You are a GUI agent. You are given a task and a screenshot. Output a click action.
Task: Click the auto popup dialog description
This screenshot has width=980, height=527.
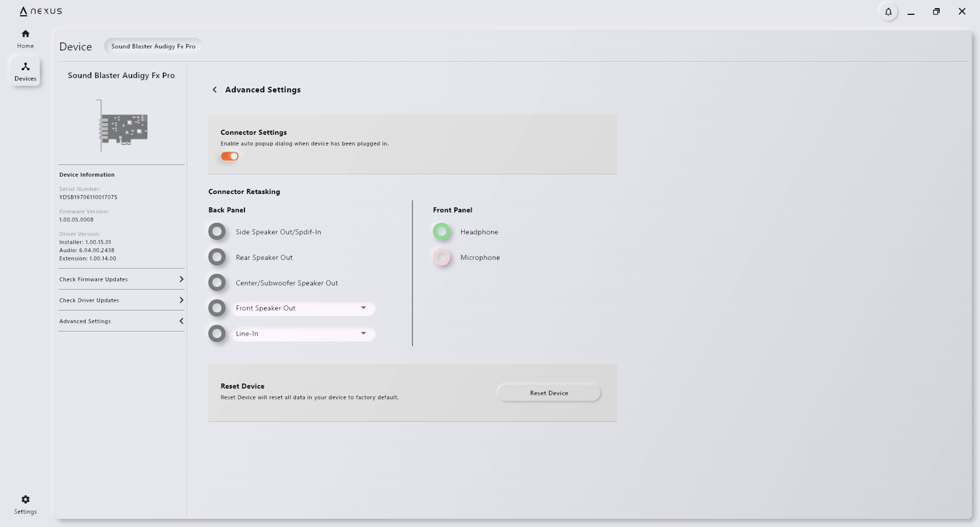(x=304, y=143)
